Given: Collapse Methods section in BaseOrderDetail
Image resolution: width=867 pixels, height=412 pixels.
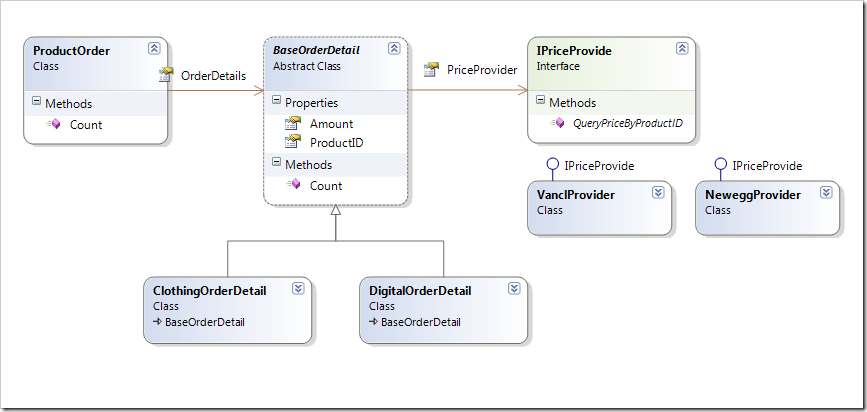Looking at the screenshot, I should click(276, 162).
